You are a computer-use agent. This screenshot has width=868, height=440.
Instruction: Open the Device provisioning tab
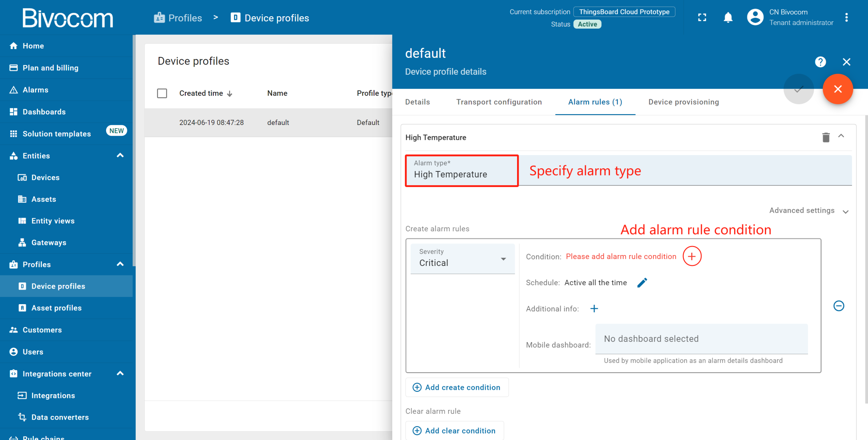click(684, 102)
